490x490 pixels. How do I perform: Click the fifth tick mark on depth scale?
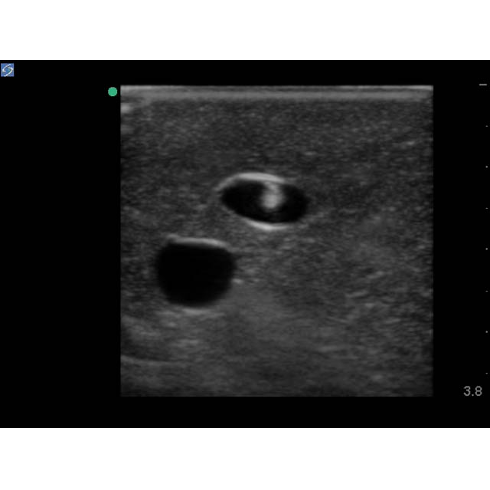tap(487, 249)
